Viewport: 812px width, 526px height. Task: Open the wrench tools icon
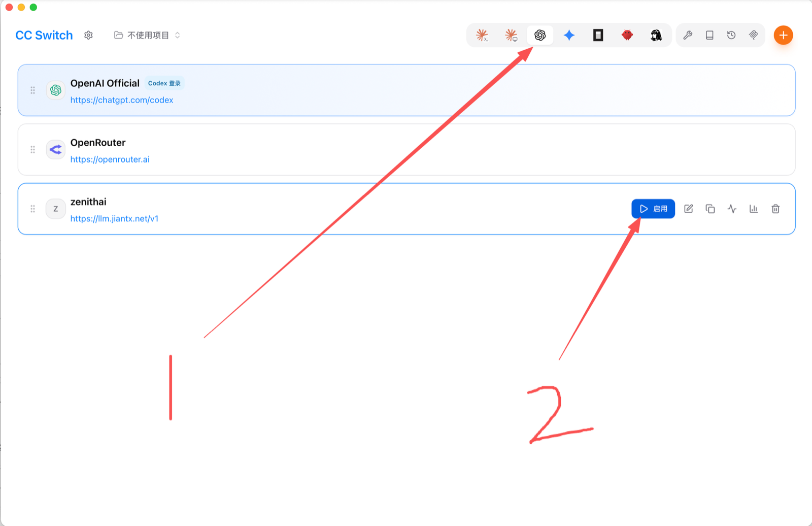688,35
